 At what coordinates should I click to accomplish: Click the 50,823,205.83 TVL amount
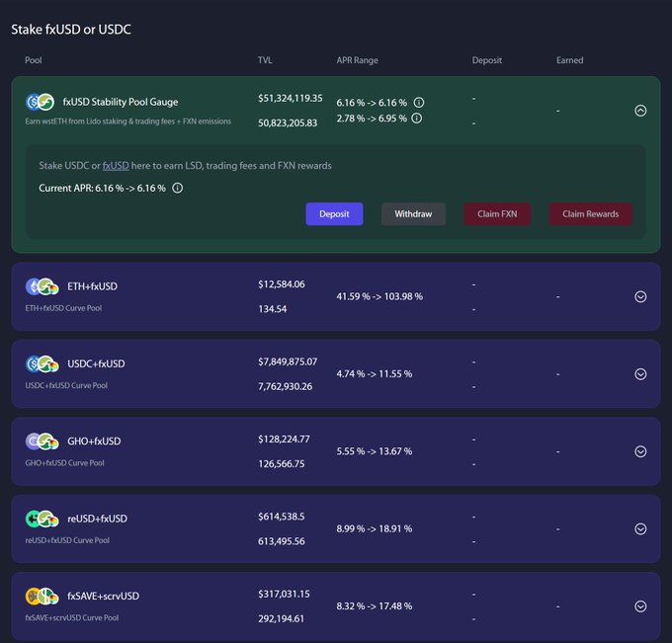pyautogui.click(x=288, y=122)
